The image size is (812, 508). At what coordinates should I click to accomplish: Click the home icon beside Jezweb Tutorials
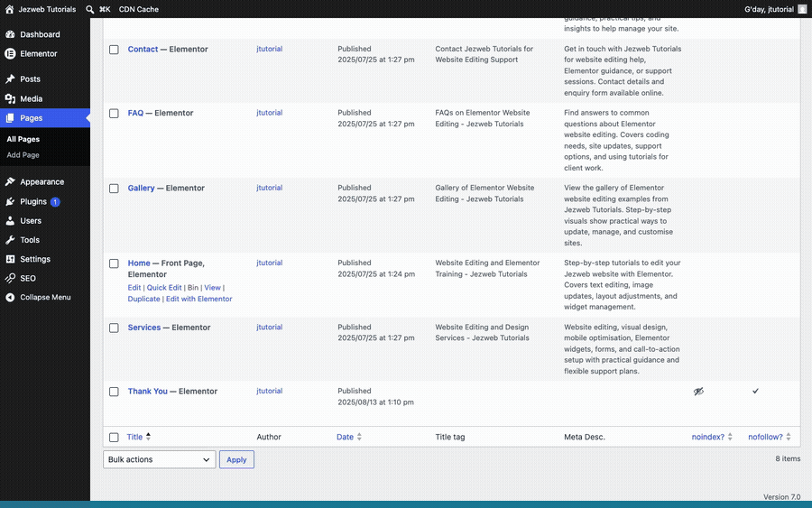(9, 9)
